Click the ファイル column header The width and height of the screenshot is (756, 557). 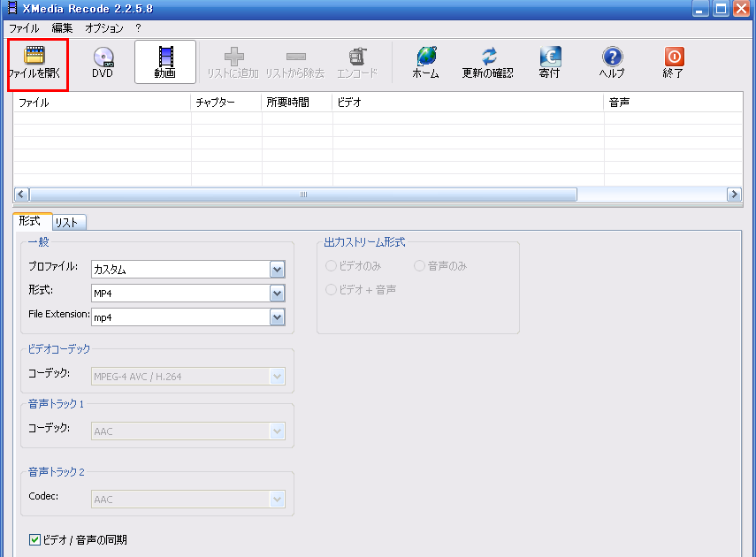click(103, 103)
